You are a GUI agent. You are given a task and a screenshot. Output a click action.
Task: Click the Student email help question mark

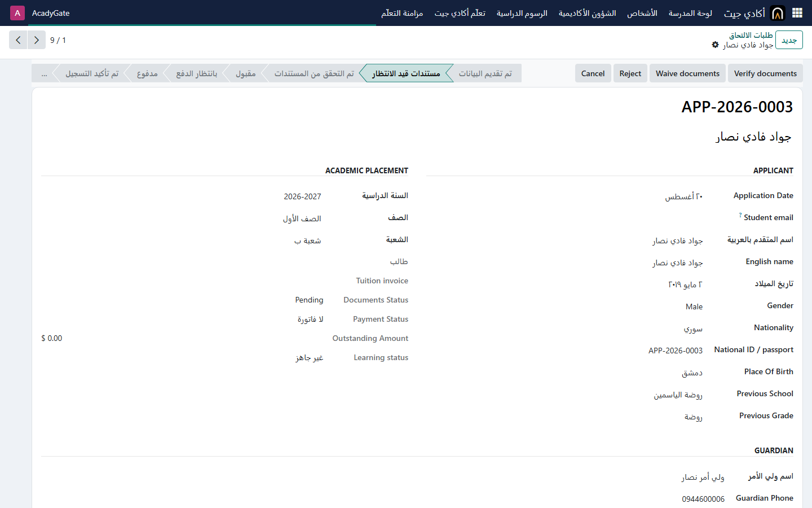pyautogui.click(x=740, y=215)
